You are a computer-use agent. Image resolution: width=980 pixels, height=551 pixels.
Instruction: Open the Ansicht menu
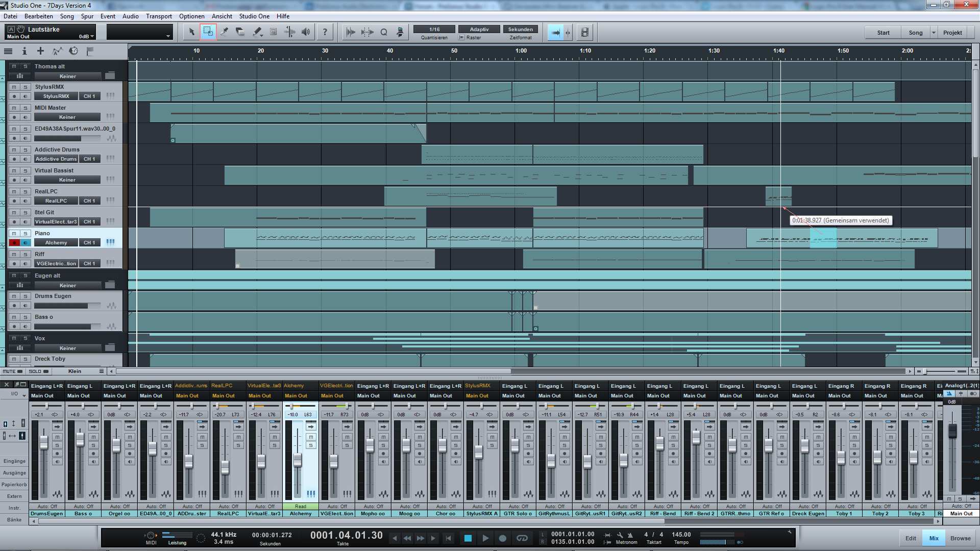[222, 16]
